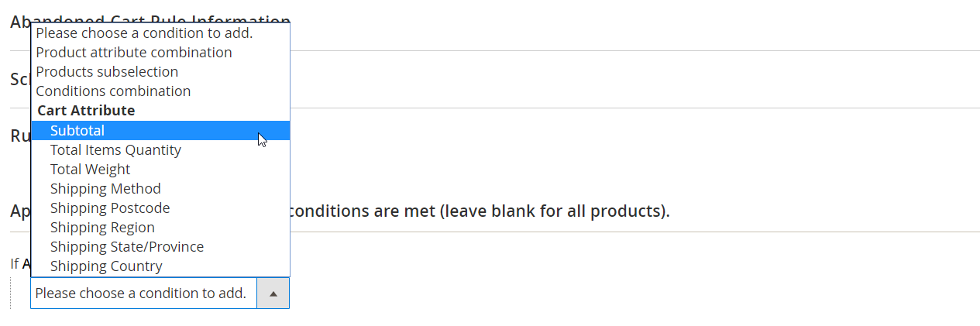Collapse the condition dropdown arrow button
Image resolution: width=980 pixels, height=326 pixels.
coord(273,293)
